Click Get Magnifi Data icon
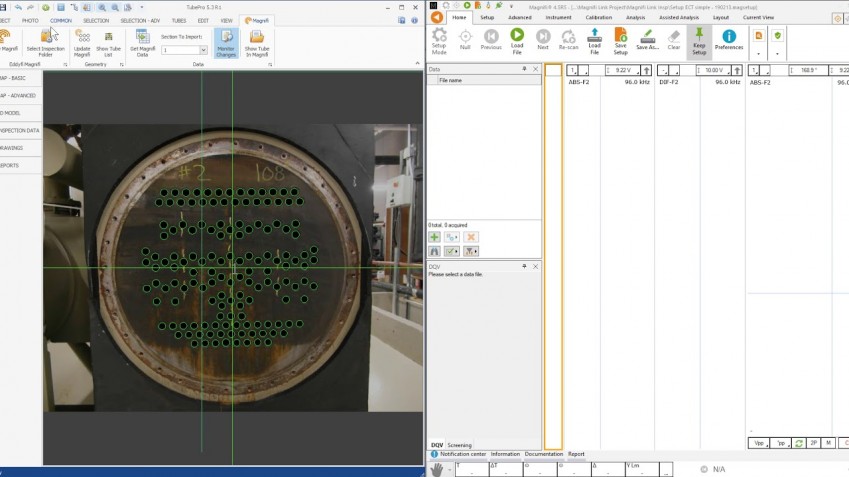 [x=145, y=36]
